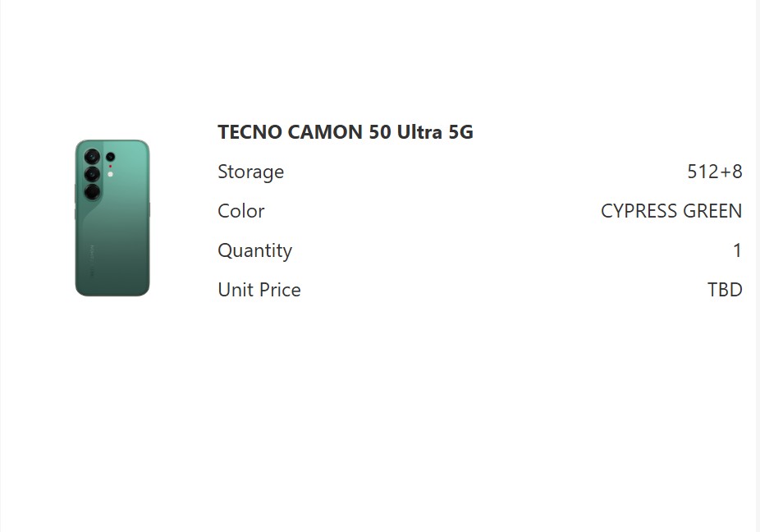Click the white flash LED on phone
This screenshot has height=532, width=760.
coord(110,174)
